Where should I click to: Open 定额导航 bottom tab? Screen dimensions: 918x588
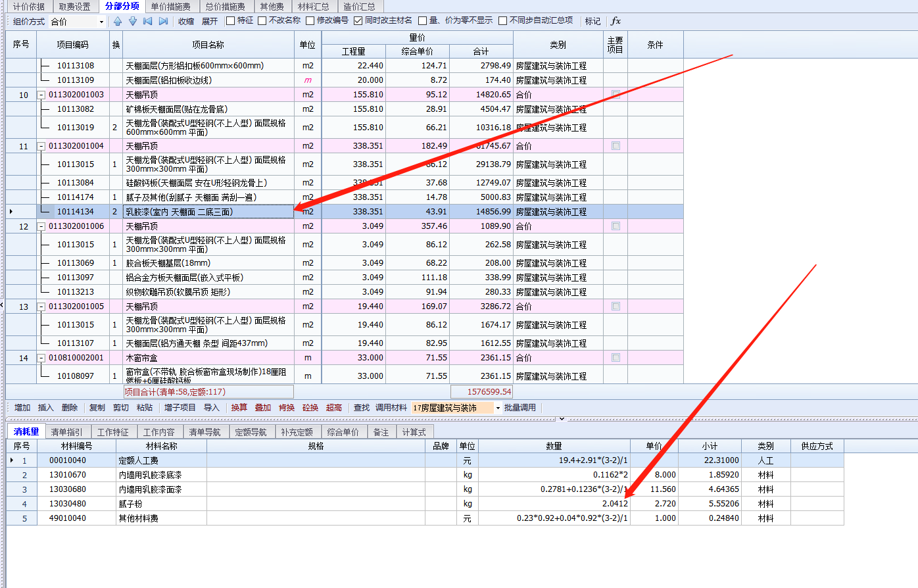tap(251, 432)
